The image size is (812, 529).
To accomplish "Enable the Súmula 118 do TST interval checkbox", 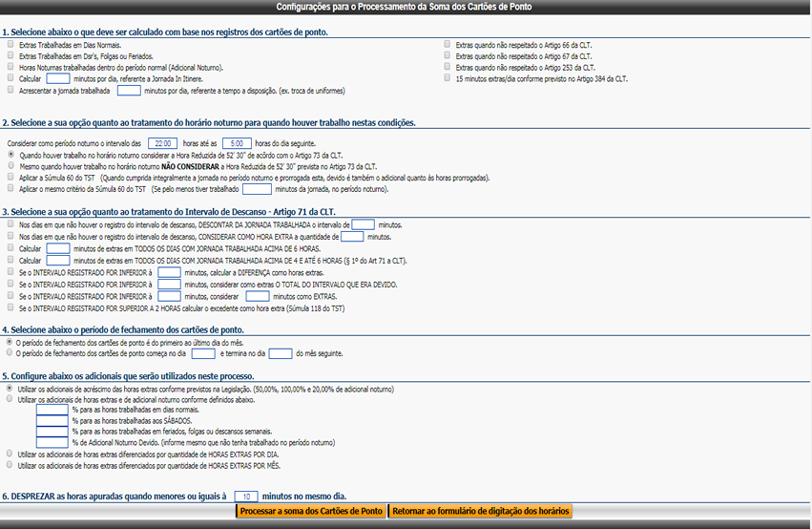I will (10, 307).
